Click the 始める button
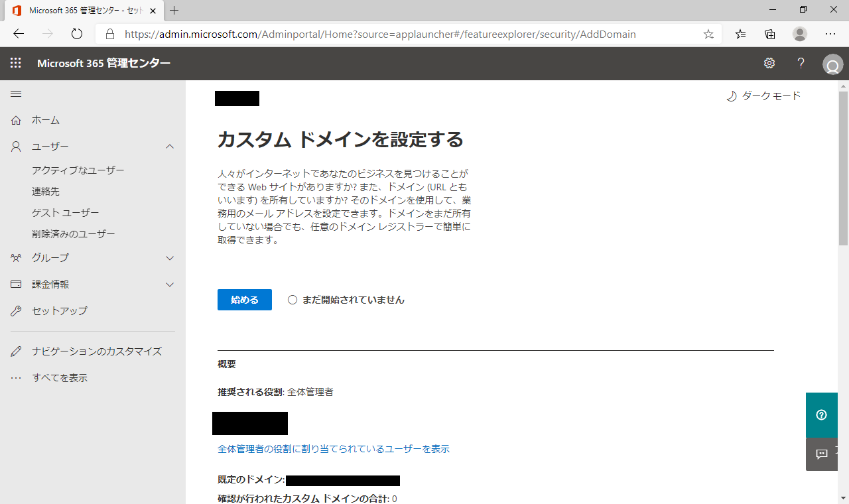 [x=245, y=300]
